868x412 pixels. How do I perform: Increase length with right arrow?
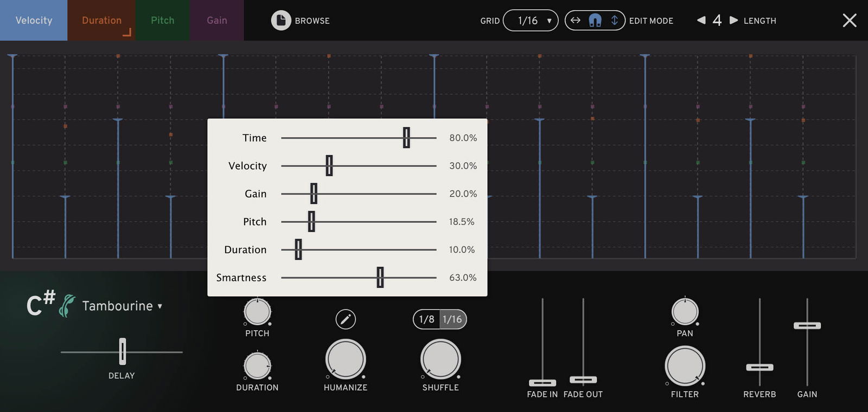(733, 20)
